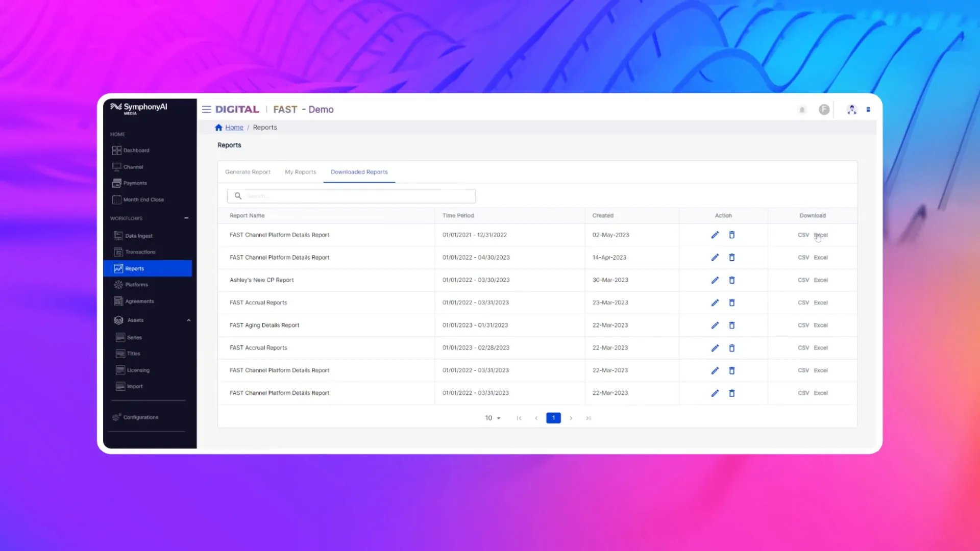
Task: Edit the 23-Mar-2023 FAST Accrual Reports entry
Action: click(715, 303)
